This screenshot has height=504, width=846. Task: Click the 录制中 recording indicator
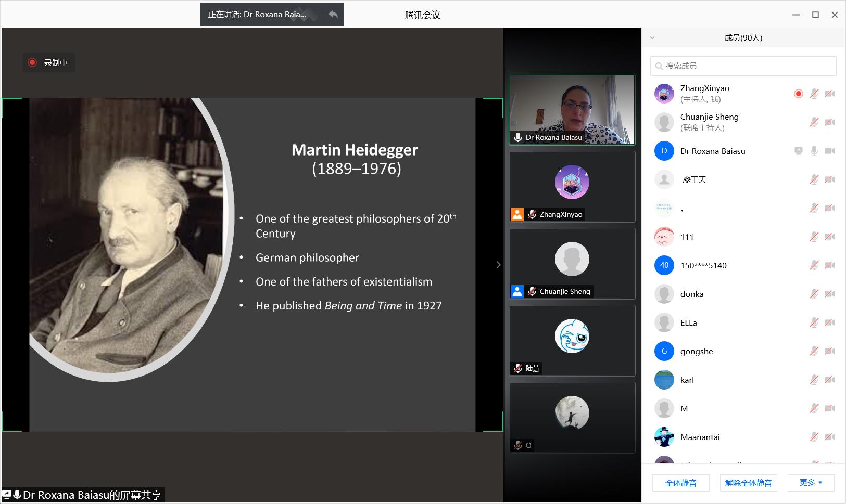click(x=48, y=62)
